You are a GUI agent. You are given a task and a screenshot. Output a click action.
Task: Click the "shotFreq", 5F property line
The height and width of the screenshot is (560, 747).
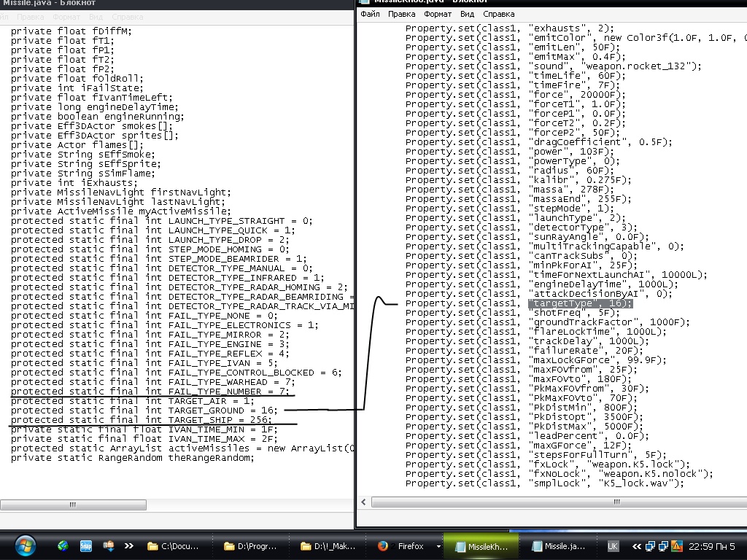click(513, 313)
